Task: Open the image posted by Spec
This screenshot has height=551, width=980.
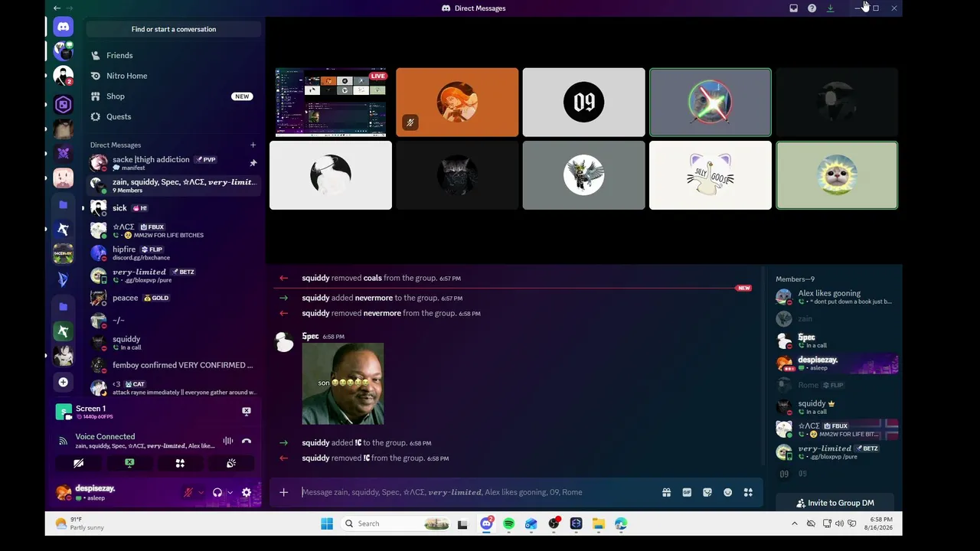Action: click(x=343, y=383)
